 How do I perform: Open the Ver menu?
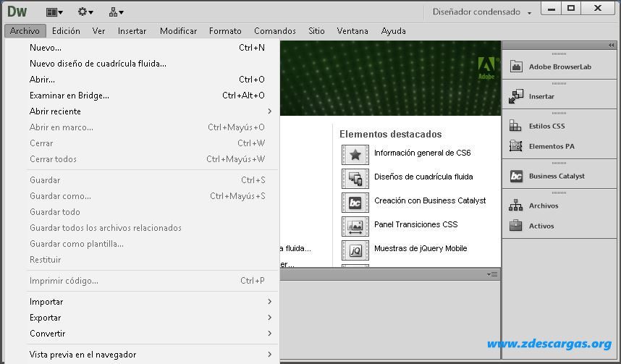coord(98,31)
